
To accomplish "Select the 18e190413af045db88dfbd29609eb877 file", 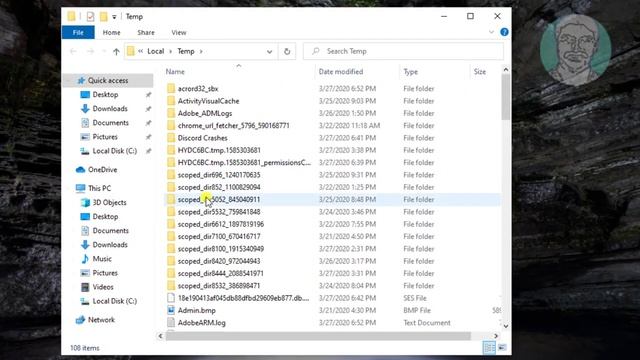I will click(243, 298).
